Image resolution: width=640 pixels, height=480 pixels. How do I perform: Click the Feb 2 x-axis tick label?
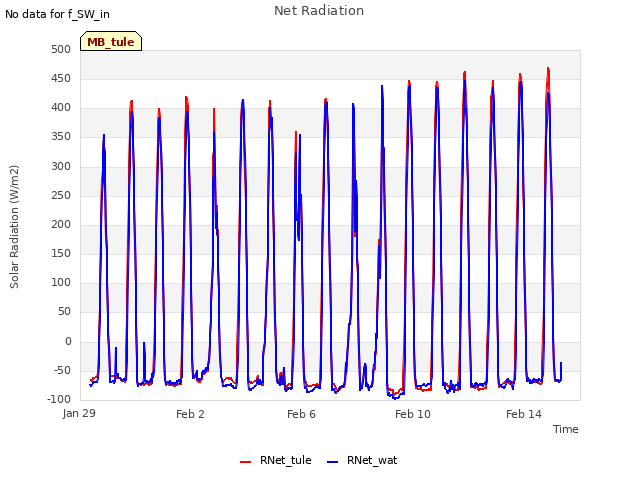click(190, 414)
